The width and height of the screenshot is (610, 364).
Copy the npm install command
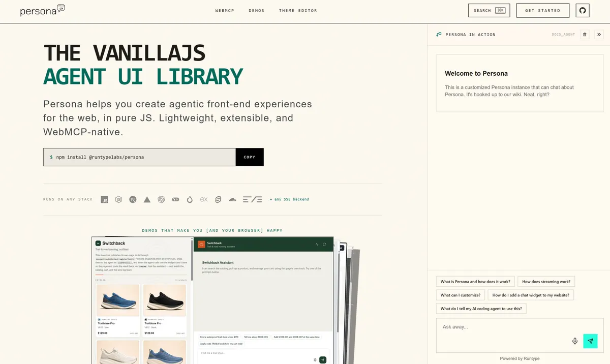pyautogui.click(x=250, y=157)
